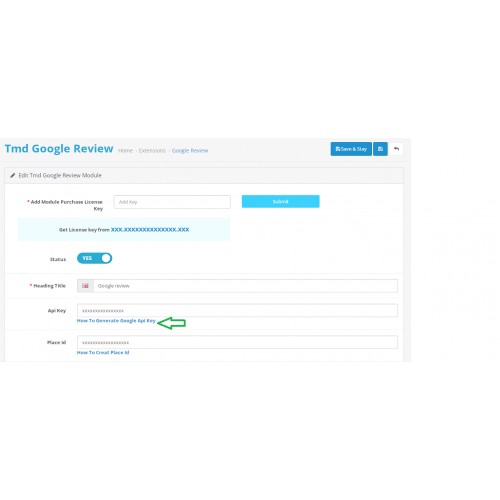Viewport: 500px width, 500px height.
Task: Toggle the Status YES switch
Action: click(94, 258)
